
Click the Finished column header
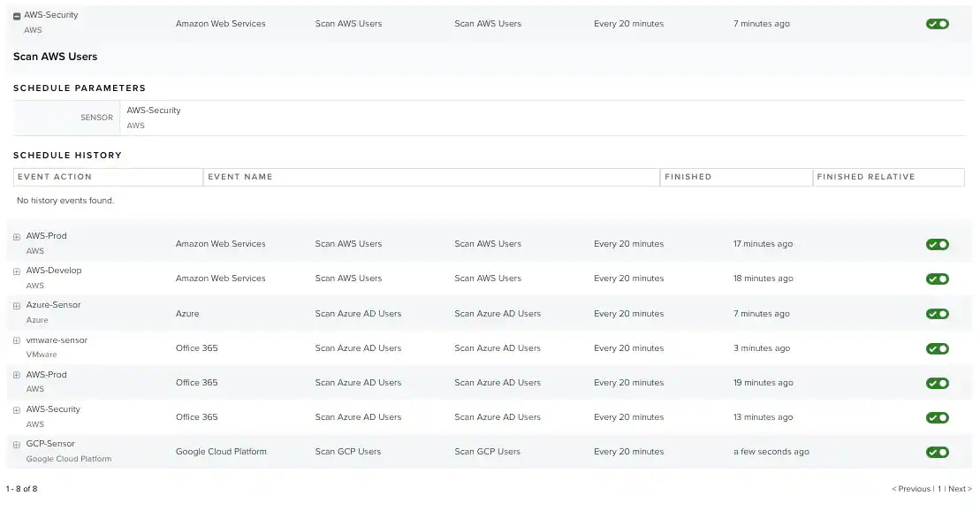tap(736, 177)
